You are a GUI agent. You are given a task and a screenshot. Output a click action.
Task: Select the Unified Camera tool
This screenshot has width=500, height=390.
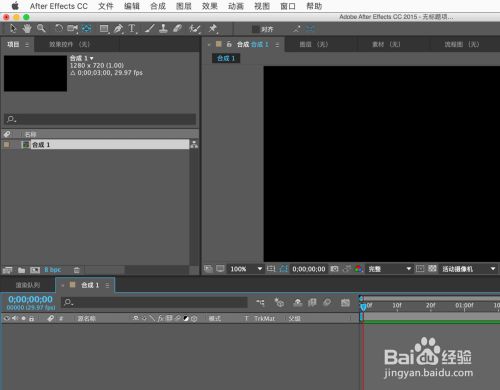(72, 29)
